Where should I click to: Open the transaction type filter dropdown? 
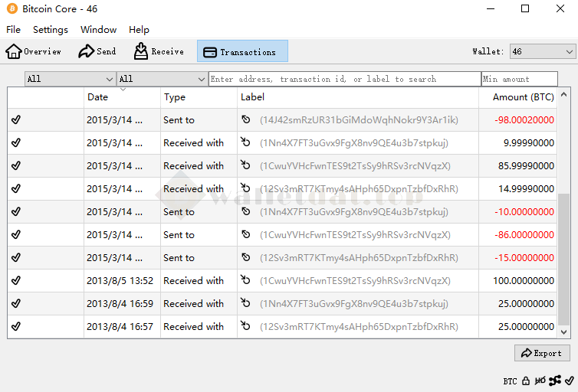tap(162, 79)
